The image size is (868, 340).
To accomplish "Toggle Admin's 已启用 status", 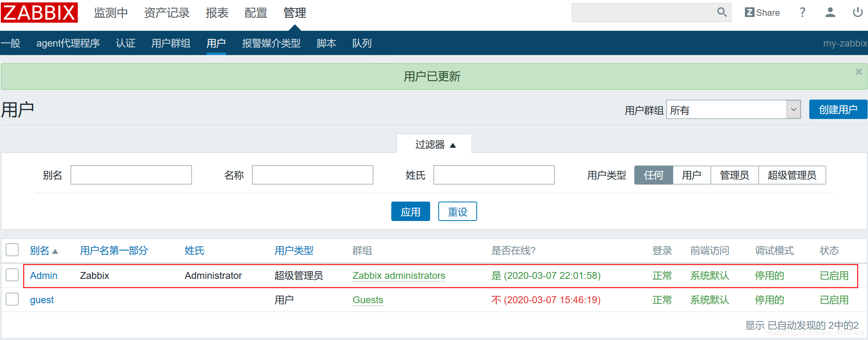I will tap(834, 276).
